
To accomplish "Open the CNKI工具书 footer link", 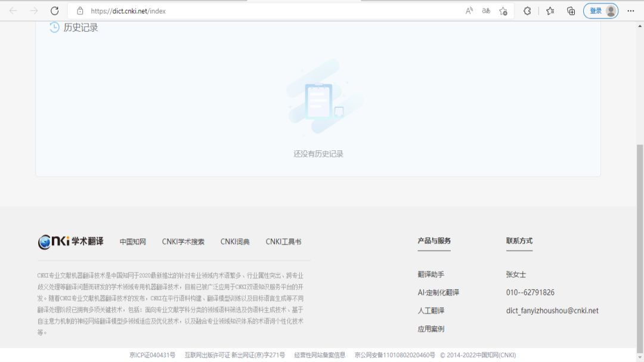I will pyautogui.click(x=283, y=242).
